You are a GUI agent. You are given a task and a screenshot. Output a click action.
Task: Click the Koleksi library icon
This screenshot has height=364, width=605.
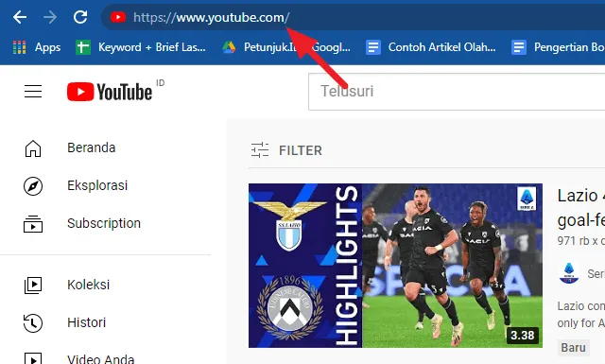click(33, 286)
